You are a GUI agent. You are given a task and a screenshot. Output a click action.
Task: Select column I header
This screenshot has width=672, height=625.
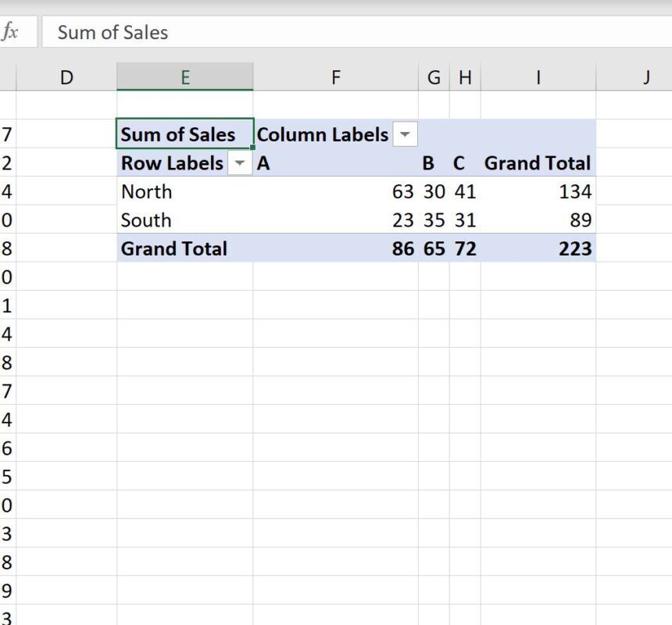coord(538,77)
